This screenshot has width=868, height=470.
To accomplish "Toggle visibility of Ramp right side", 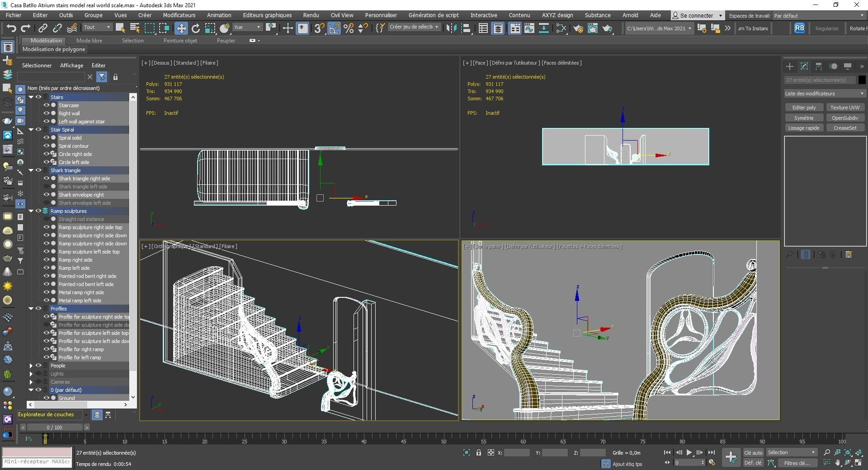I will point(46,260).
